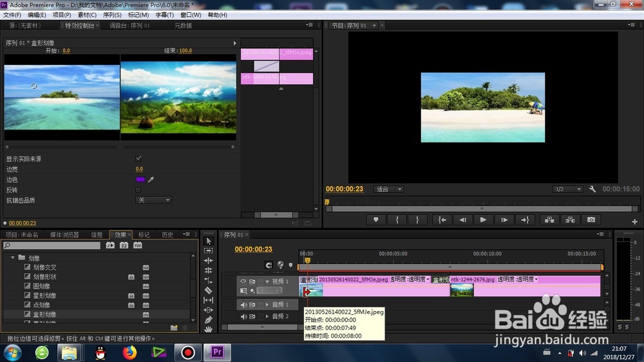Filter accelerated effects in Effects panel
Image resolution: width=644 pixels, height=362 pixels.
(110, 245)
